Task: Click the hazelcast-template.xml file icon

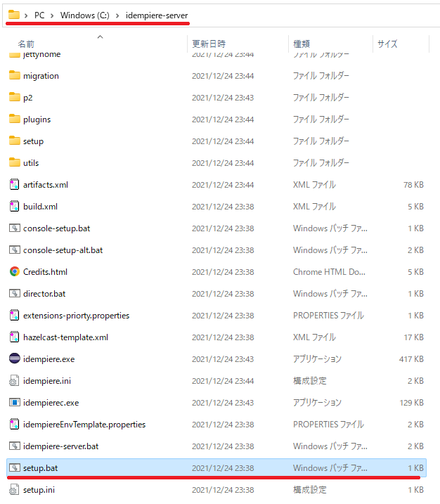Action: click(15, 337)
